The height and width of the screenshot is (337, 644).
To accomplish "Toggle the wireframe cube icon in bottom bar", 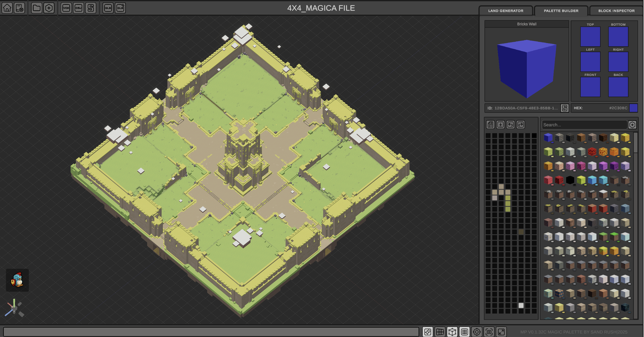I will pyautogui.click(x=452, y=331).
